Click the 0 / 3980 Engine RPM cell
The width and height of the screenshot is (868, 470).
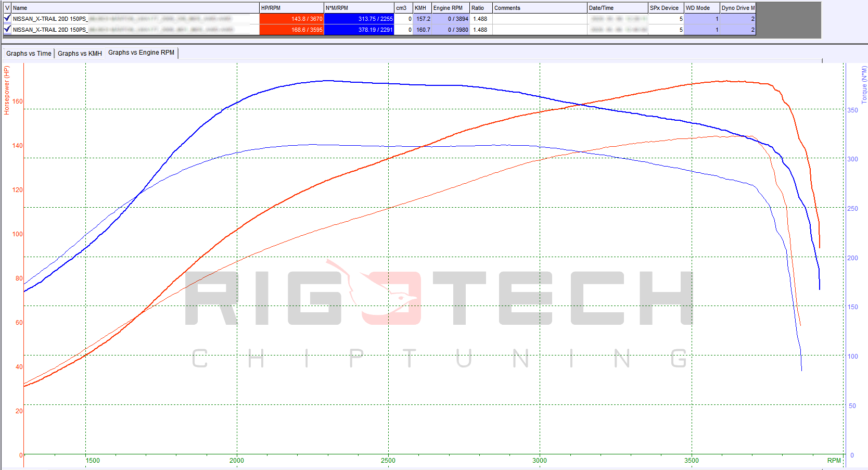[x=451, y=30]
